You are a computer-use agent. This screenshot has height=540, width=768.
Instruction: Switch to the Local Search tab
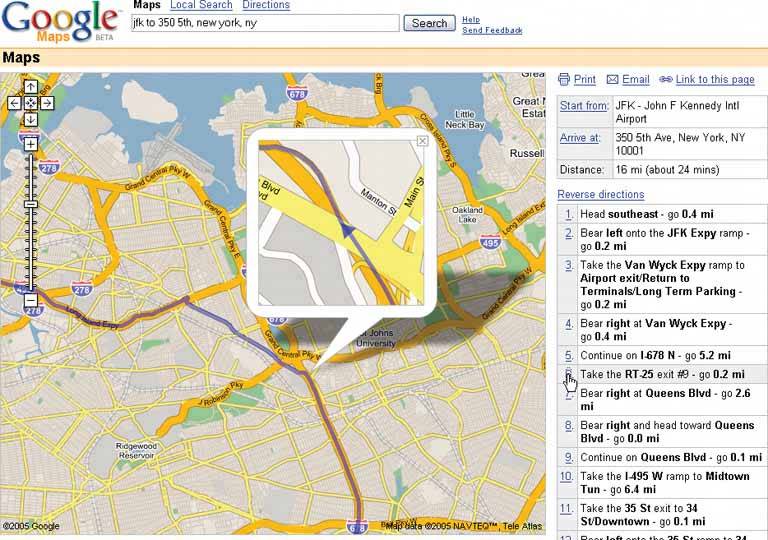201,5
